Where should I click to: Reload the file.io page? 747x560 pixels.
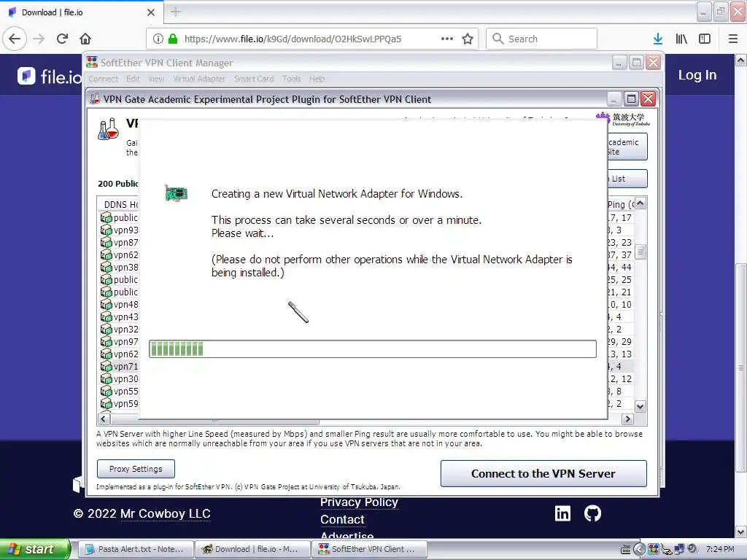pos(62,39)
